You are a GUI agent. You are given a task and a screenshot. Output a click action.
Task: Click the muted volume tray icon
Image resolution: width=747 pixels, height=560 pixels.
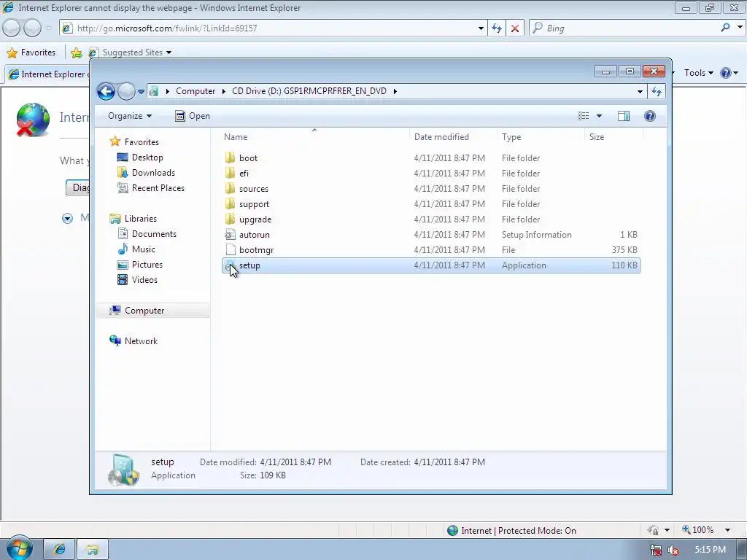tap(673, 551)
